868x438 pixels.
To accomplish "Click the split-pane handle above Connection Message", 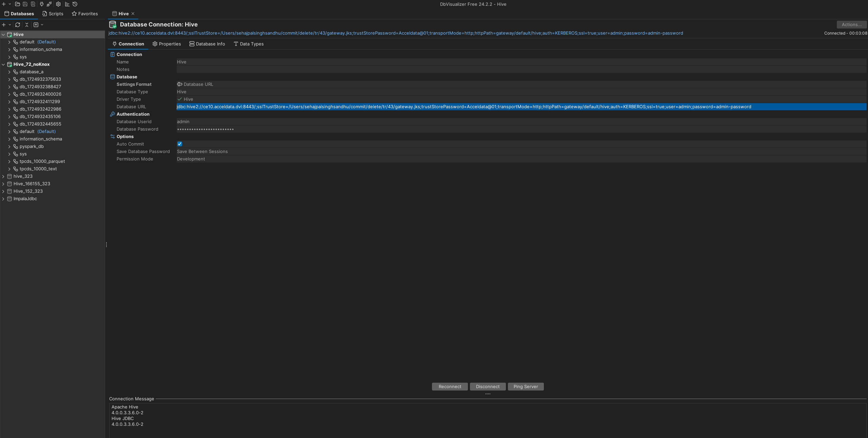I will pos(488,394).
